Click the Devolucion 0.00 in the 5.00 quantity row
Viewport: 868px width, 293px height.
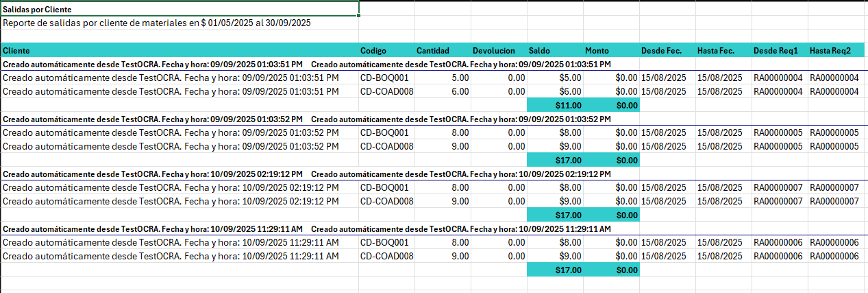point(499,78)
